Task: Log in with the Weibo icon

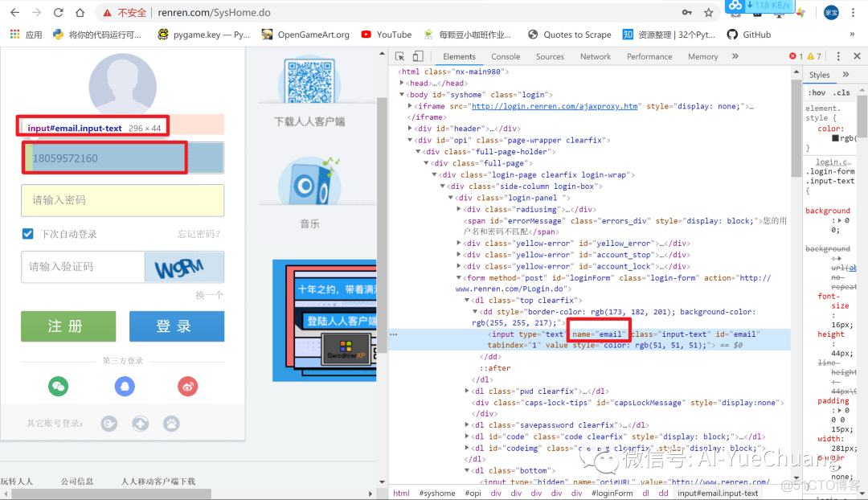Action: (187, 387)
